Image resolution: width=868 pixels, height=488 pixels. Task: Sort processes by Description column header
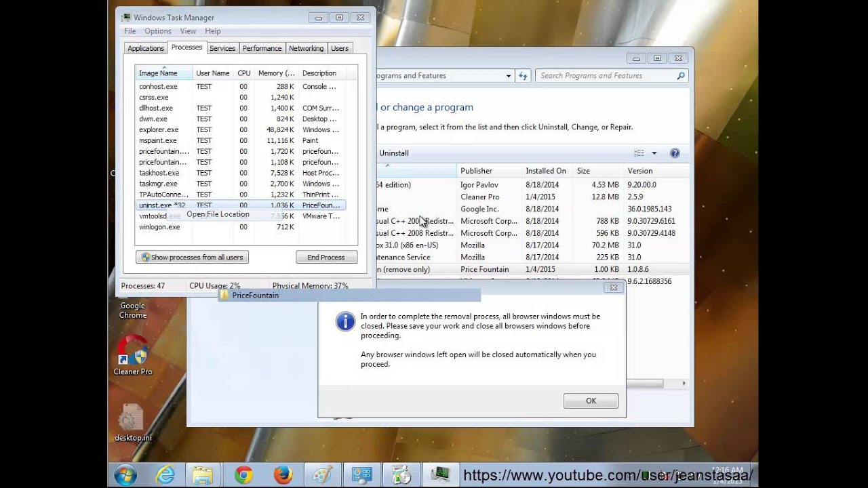[322, 73]
